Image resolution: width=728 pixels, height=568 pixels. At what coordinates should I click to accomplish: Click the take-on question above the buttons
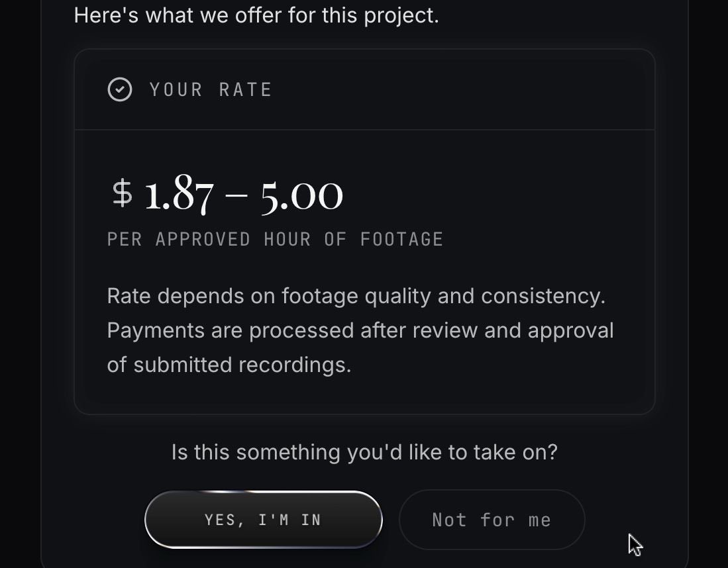(364, 452)
